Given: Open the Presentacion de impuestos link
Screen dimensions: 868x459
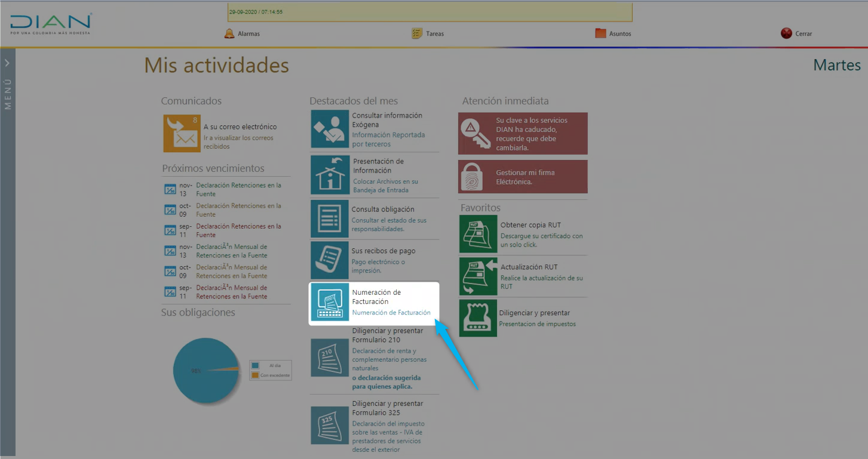Looking at the screenshot, I should (x=537, y=324).
